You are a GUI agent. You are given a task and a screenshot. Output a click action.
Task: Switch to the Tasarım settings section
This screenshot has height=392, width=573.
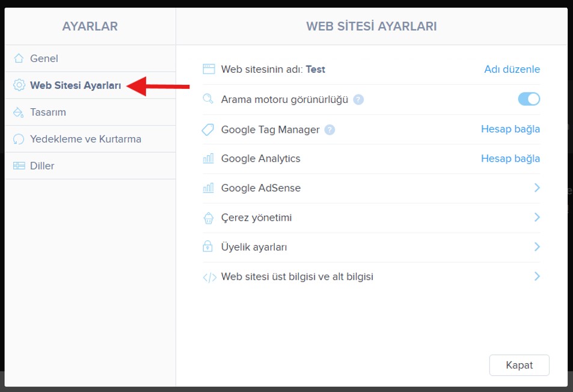click(x=48, y=112)
